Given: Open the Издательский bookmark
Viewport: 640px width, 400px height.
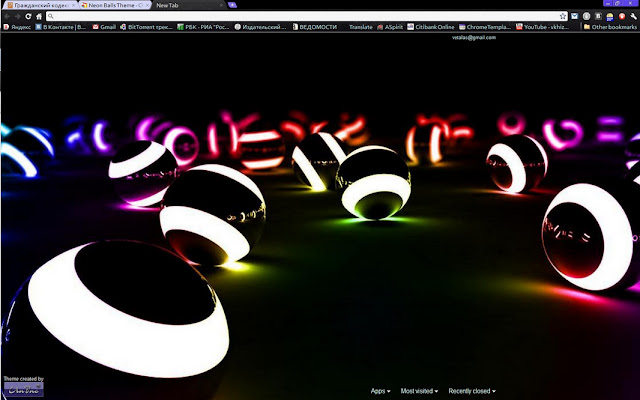Looking at the screenshot, I should pyautogui.click(x=260, y=27).
